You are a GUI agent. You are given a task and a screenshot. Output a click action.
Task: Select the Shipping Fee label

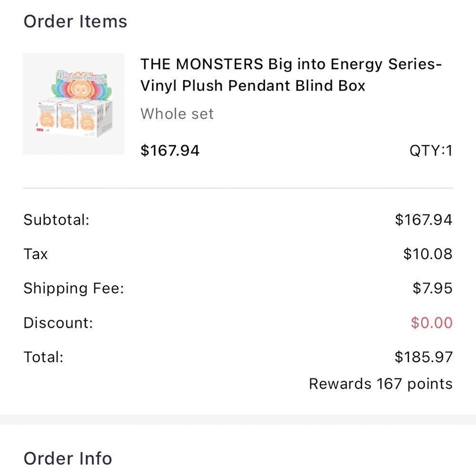74,288
